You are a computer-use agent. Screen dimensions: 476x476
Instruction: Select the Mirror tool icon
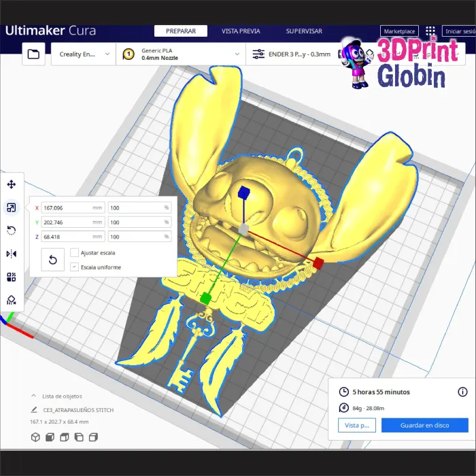pos(12,254)
